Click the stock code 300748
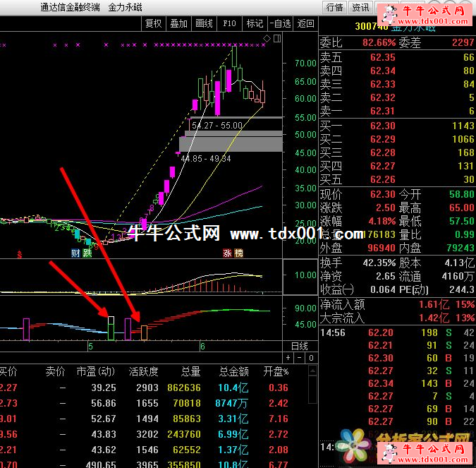 (x=372, y=26)
